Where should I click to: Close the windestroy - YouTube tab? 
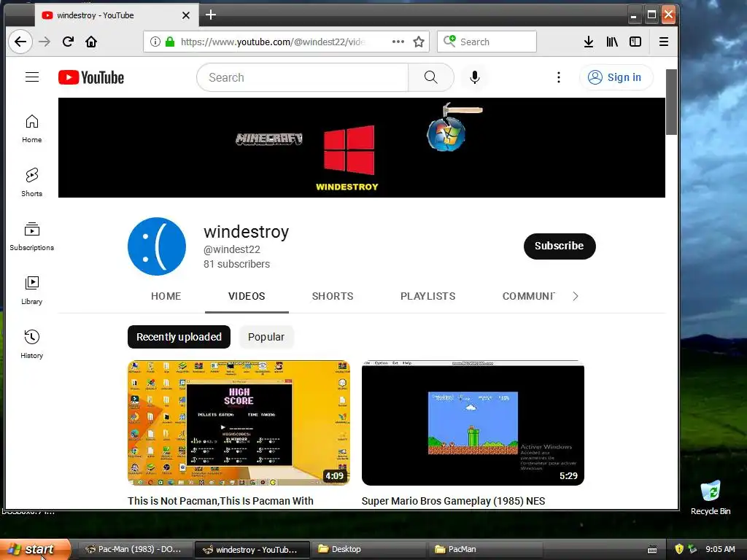coord(186,15)
